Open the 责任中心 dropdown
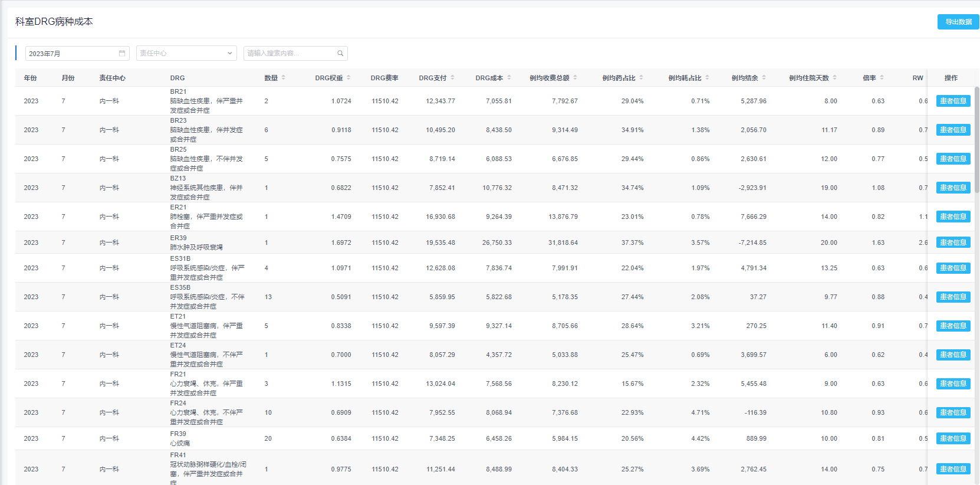 [x=186, y=53]
